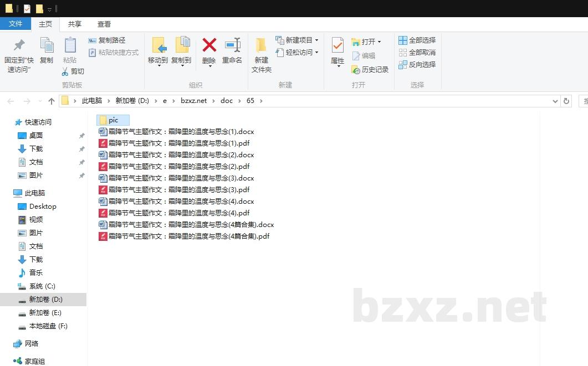The width and height of the screenshot is (588, 366).
Task: Click the Rename icon in ribbon
Action: coord(232,45)
